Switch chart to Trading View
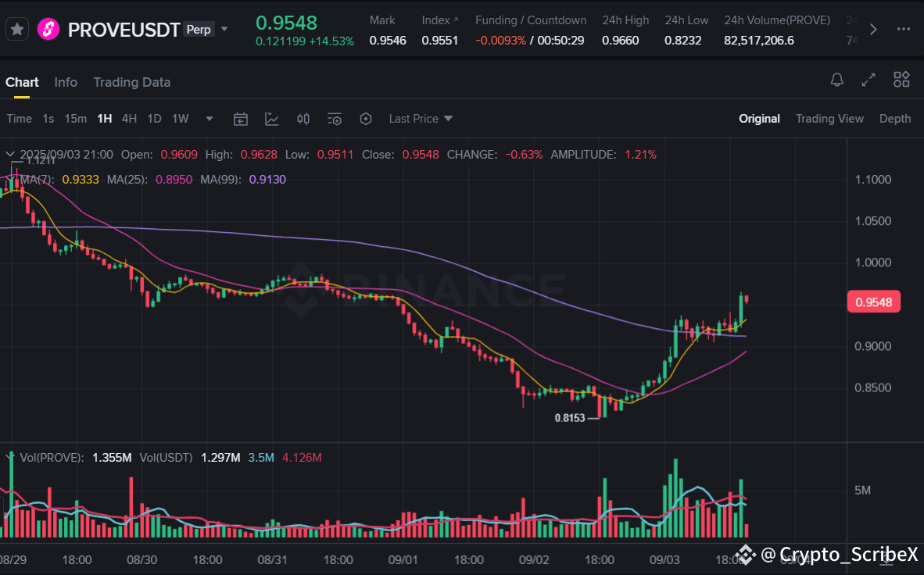Viewport: 924px width, 575px height. (x=829, y=119)
